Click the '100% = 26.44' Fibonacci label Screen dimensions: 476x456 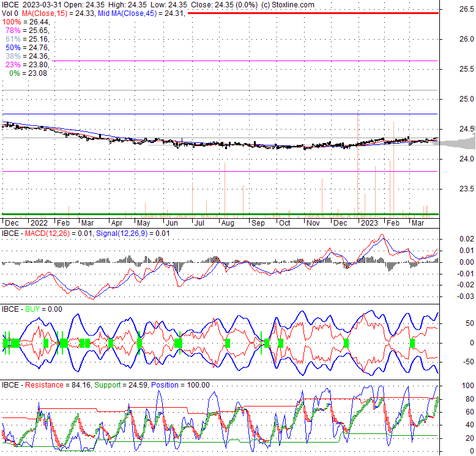click(x=26, y=22)
